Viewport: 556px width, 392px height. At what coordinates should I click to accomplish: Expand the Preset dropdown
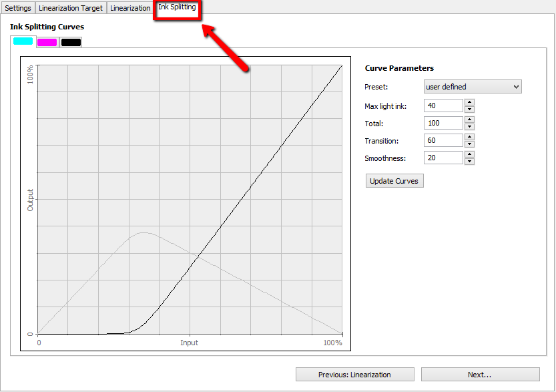point(473,87)
